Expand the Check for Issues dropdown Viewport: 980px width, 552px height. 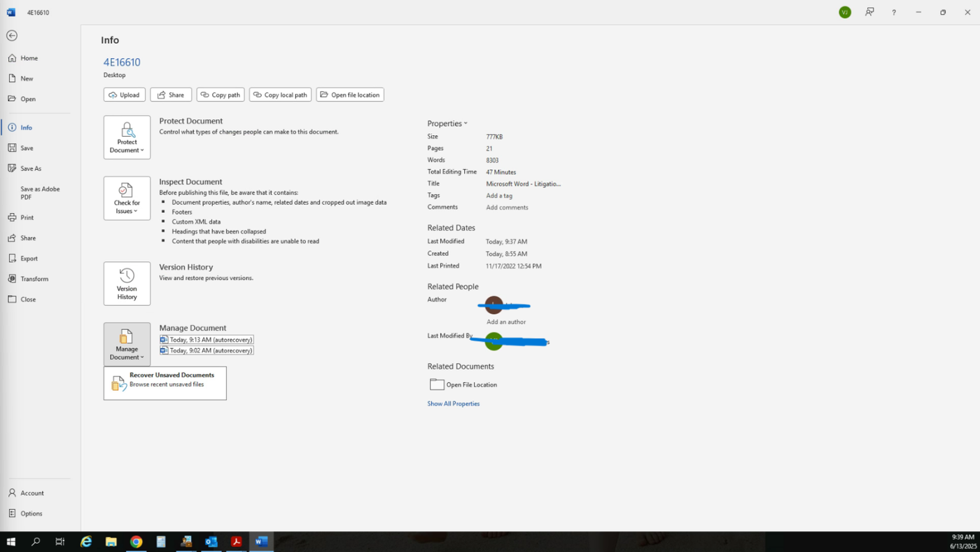click(x=127, y=198)
